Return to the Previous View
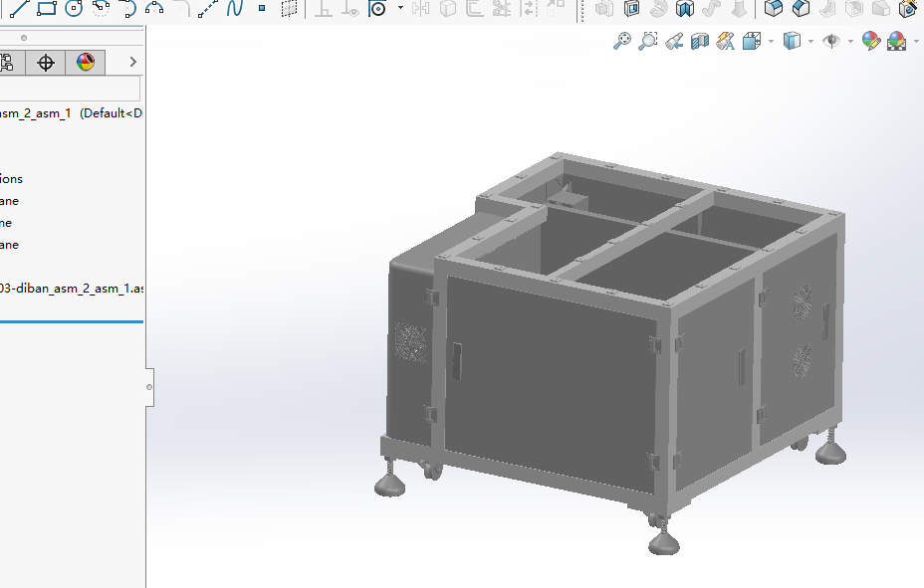 [x=673, y=41]
